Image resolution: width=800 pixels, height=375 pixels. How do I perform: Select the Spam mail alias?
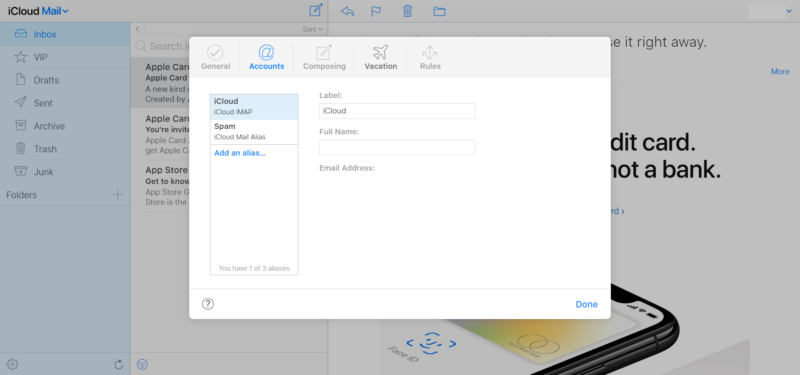(254, 132)
